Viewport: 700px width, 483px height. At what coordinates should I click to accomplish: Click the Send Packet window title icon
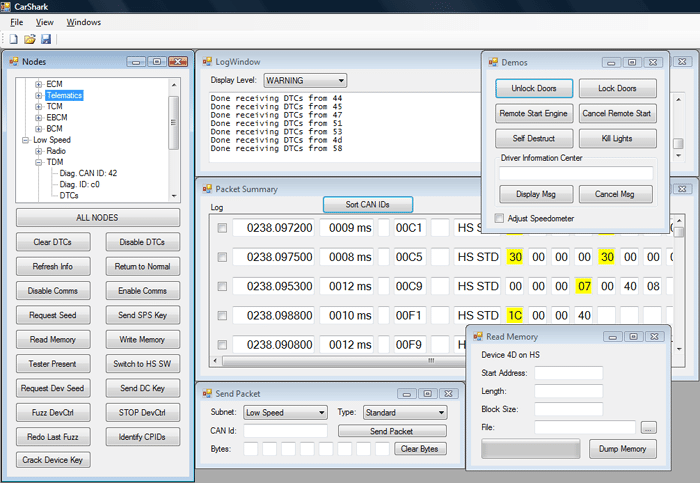[x=207, y=393]
